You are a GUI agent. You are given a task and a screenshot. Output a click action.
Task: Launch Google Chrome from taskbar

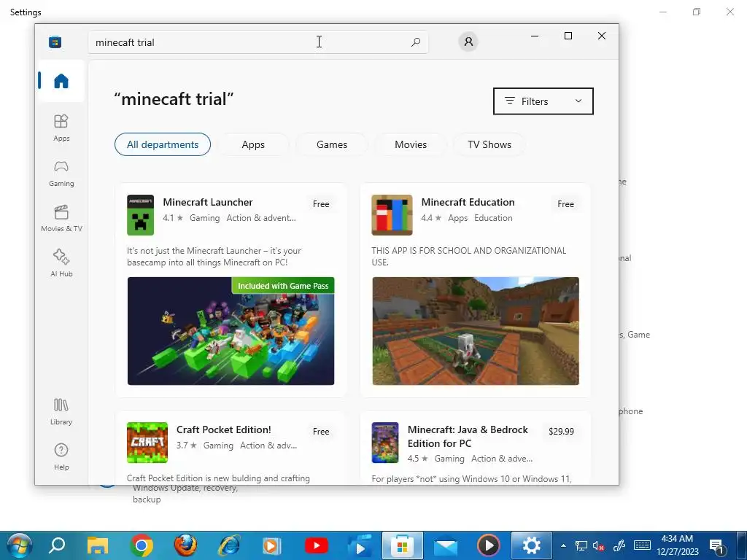[x=142, y=545]
